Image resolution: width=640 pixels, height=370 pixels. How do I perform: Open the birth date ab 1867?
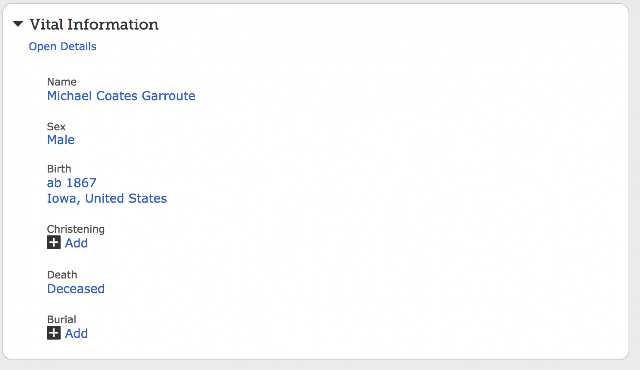coord(72,183)
